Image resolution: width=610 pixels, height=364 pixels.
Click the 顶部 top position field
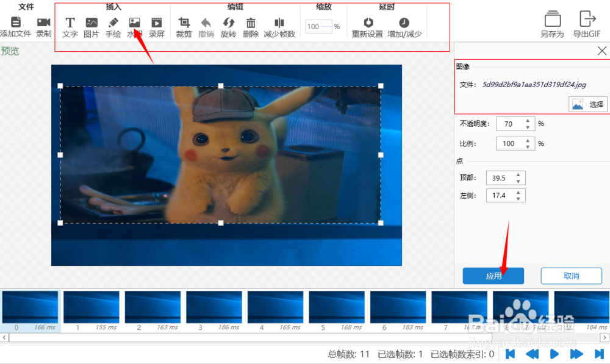coord(501,177)
